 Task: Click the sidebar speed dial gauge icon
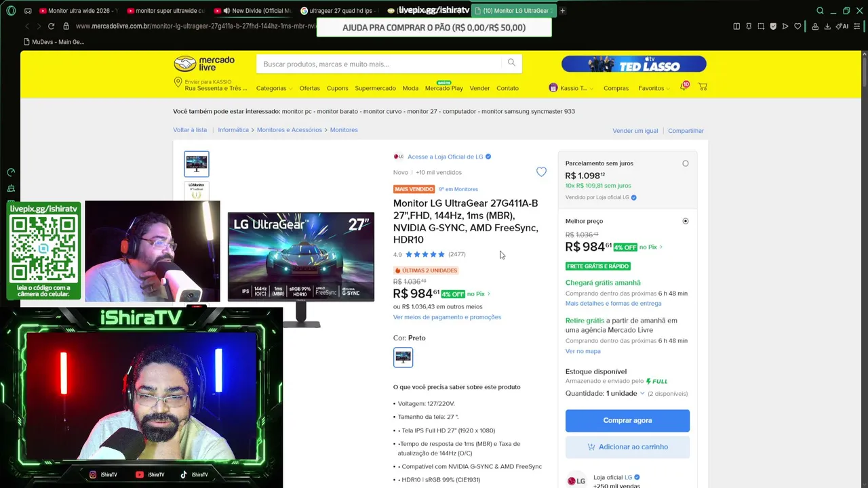[x=11, y=173]
